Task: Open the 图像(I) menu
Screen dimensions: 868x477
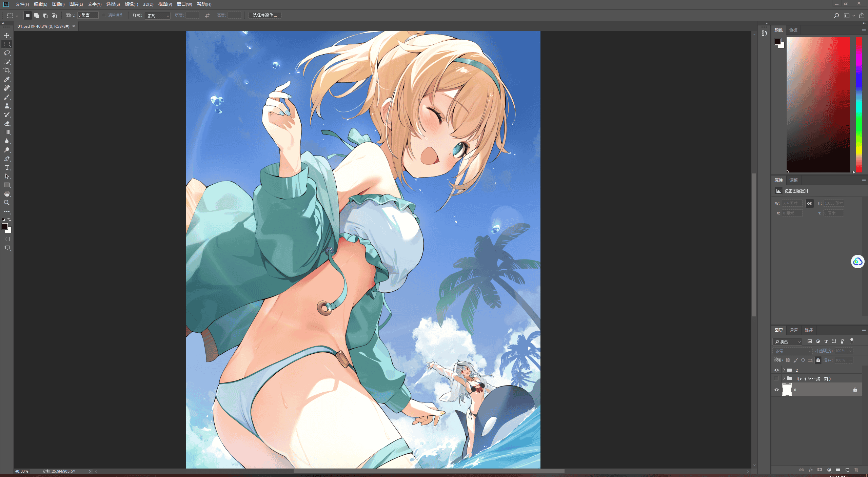Action: point(58,4)
